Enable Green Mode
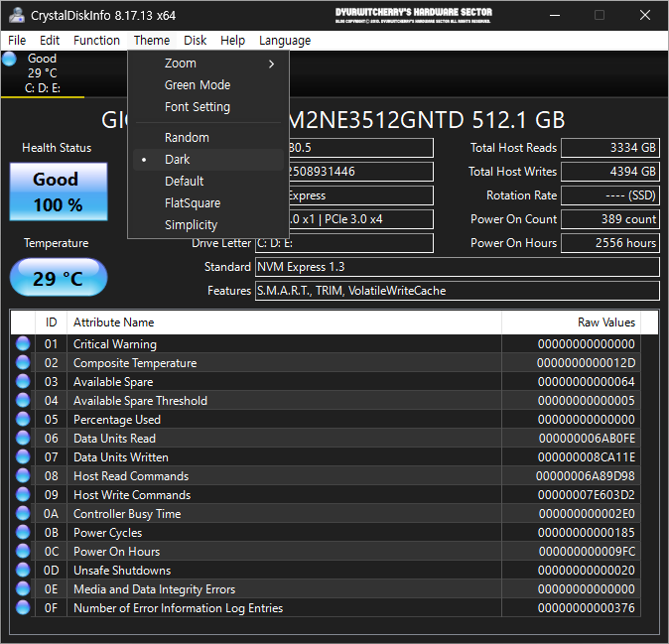 (208, 85)
